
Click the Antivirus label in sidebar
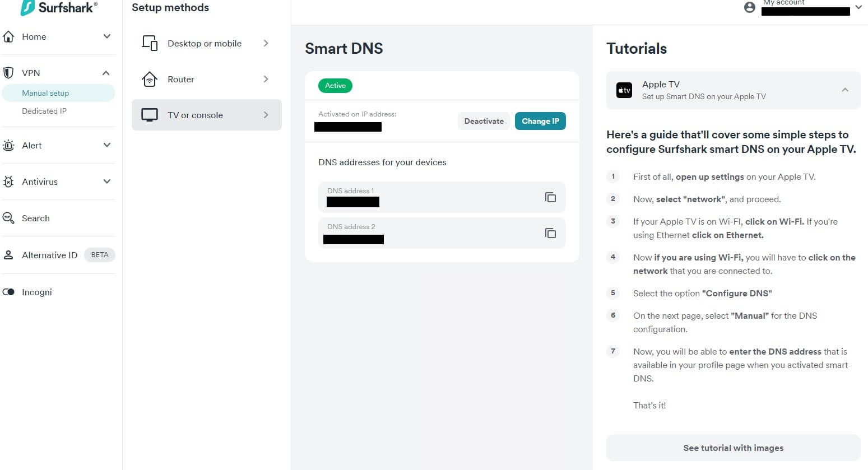coord(40,182)
